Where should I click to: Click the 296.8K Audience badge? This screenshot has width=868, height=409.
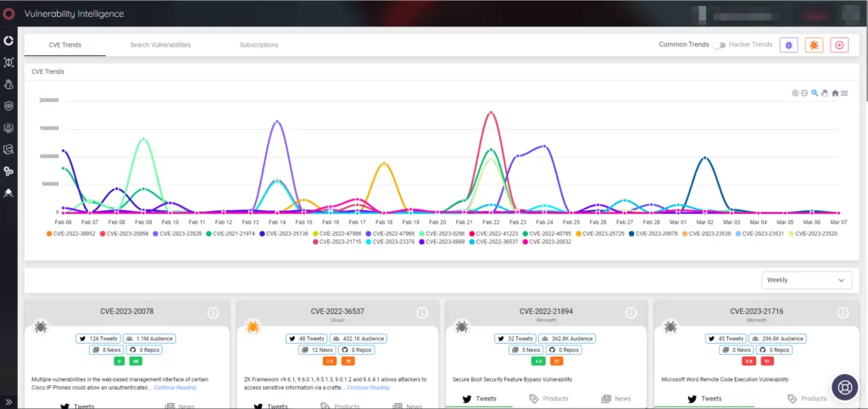point(778,338)
